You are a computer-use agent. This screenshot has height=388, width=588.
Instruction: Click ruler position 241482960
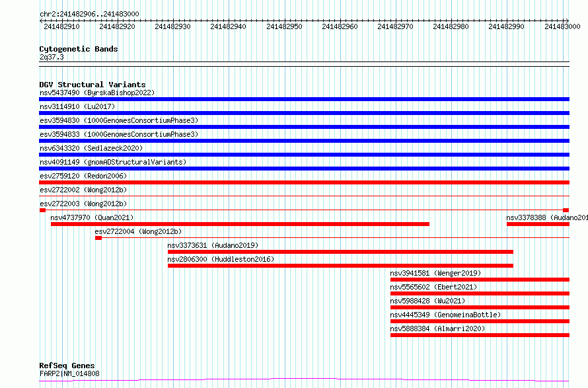pyautogui.click(x=340, y=26)
